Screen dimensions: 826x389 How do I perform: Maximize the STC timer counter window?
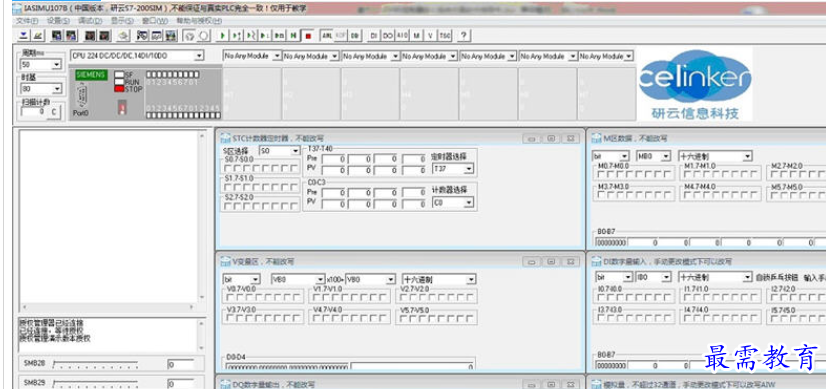pos(551,139)
